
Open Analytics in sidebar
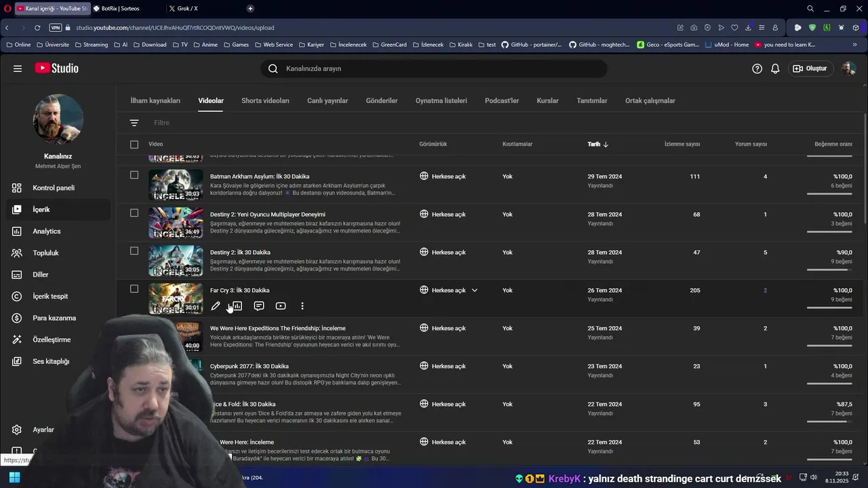click(x=58, y=231)
